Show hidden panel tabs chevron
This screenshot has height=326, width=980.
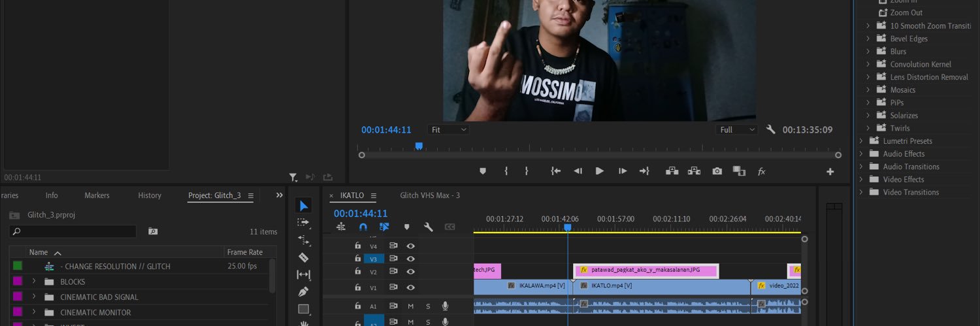(280, 195)
